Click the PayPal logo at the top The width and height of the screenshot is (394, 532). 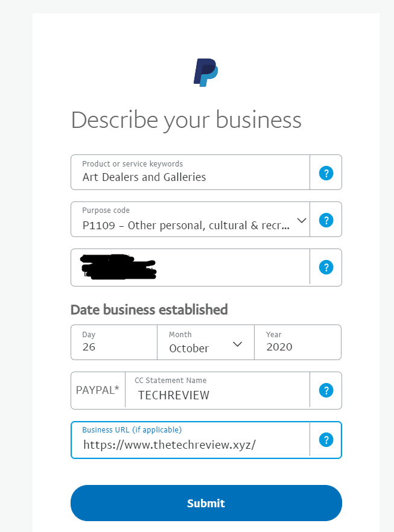(206, 71)
